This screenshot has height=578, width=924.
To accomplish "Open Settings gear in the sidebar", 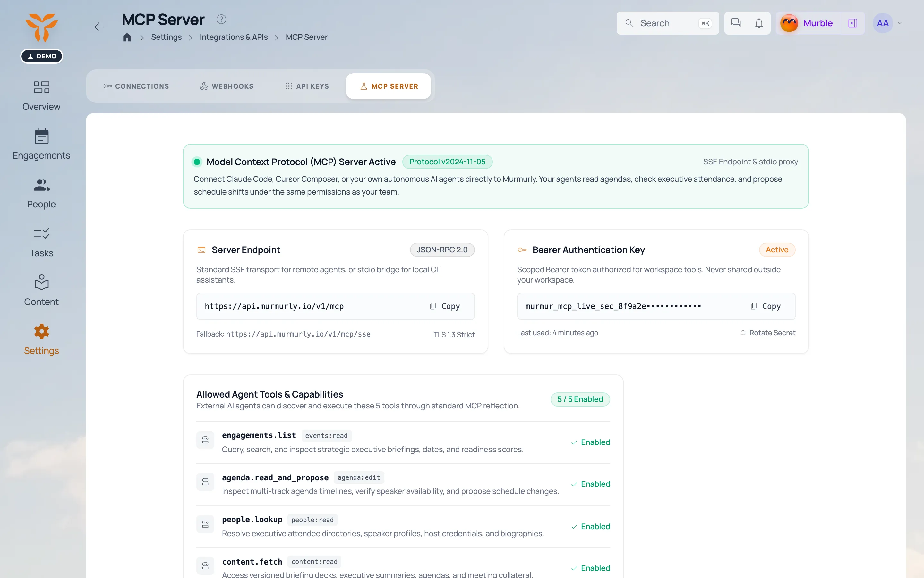I will tap(41, 340).
